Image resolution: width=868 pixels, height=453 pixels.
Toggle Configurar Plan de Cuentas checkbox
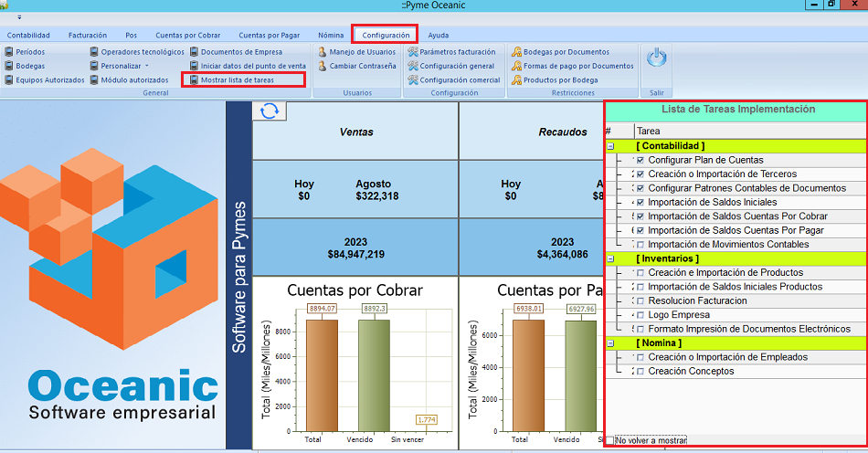(x=640, y=161)
